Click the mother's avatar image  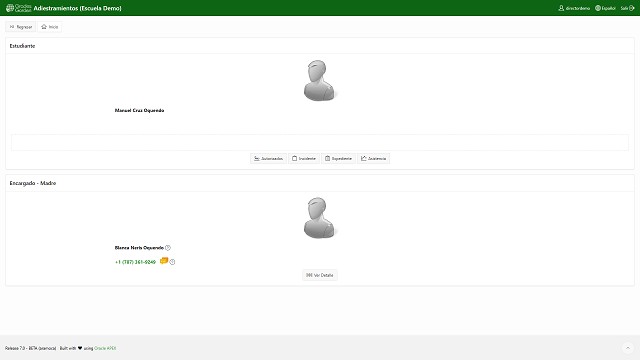(320, 218)
